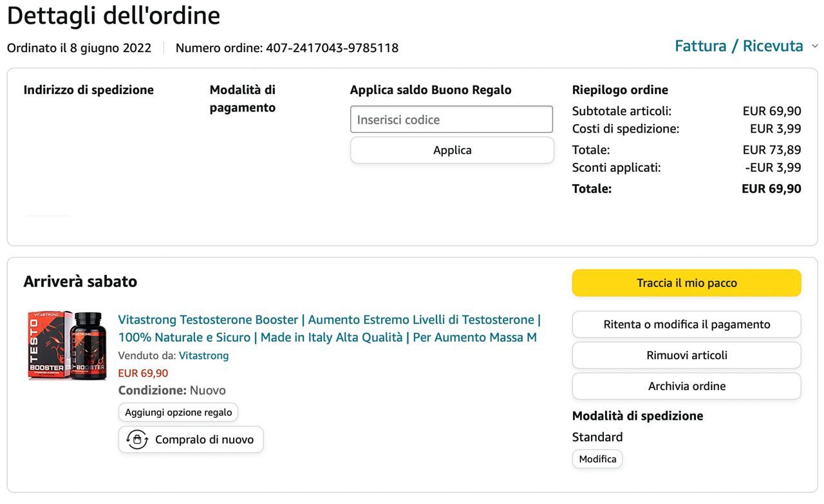Click the Dettagli dell'ordine heading

tap(113, 15)
